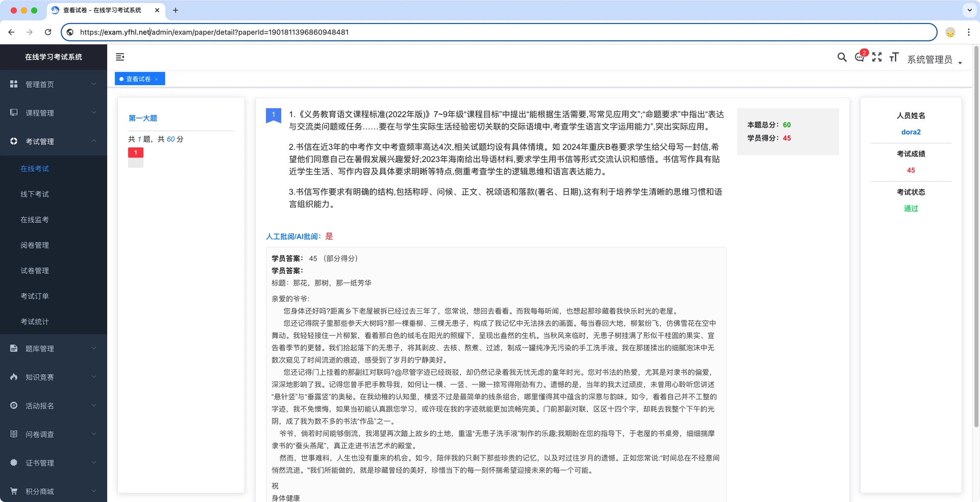Click the 考试成绩 heading
The height and width of the screenshot is (502, 980).
pos(911,154)
